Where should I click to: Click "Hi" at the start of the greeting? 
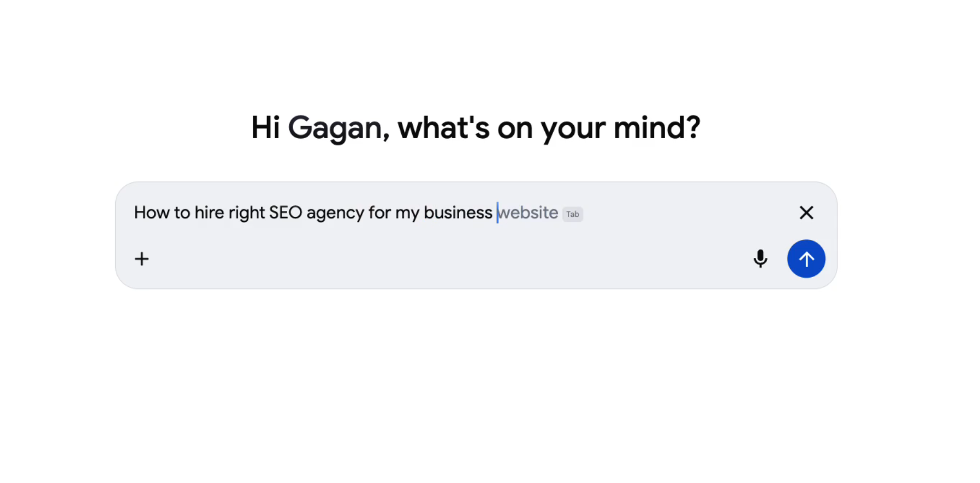(265, 128)
